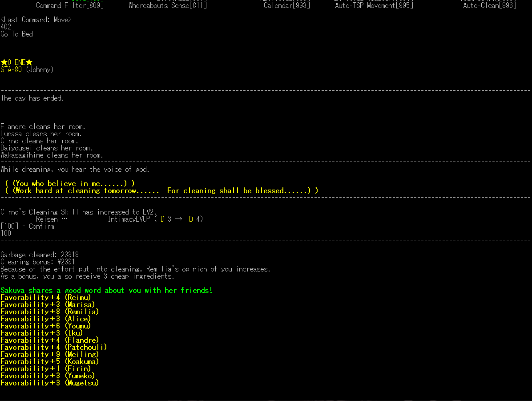Click the Favorability+8 (Remilia) line
532x401 pixels.
[x=49, y=312]
